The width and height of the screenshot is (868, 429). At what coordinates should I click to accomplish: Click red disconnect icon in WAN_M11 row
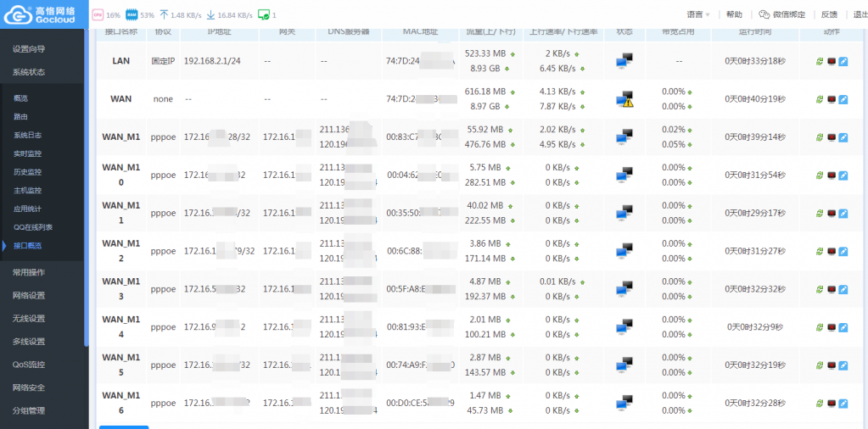point(832,214)
